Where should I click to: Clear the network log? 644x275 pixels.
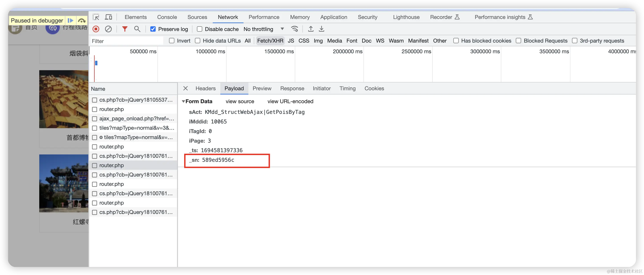click(108, 29)
